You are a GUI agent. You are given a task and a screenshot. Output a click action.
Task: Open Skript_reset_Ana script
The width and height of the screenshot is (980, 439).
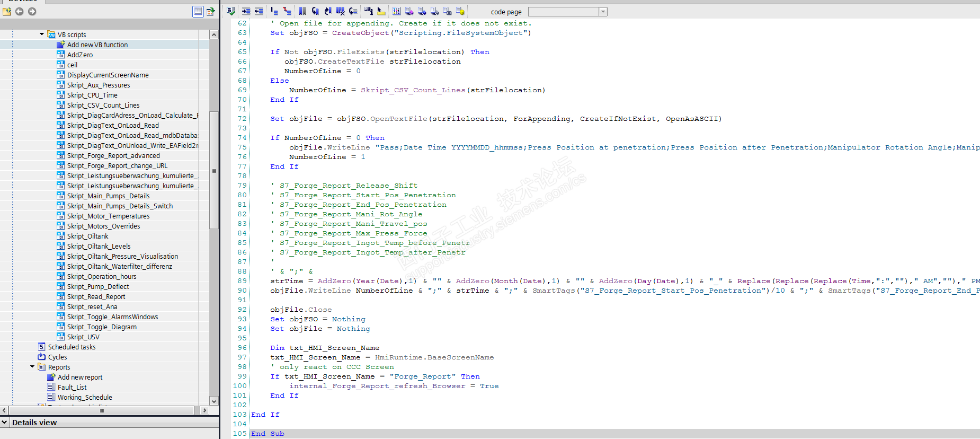click(x=92, y=307)
